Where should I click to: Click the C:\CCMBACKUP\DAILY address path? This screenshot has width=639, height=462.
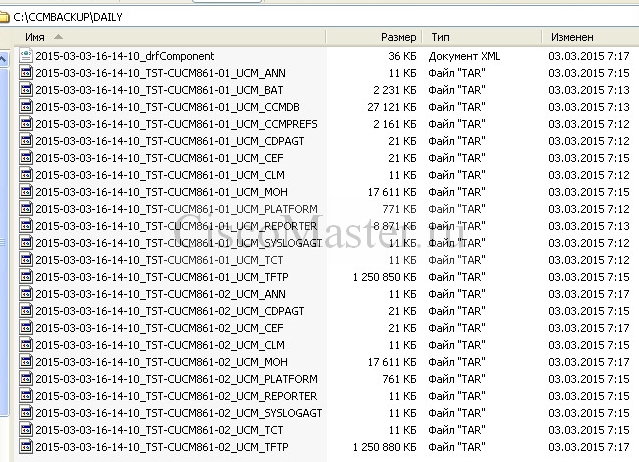68,17
